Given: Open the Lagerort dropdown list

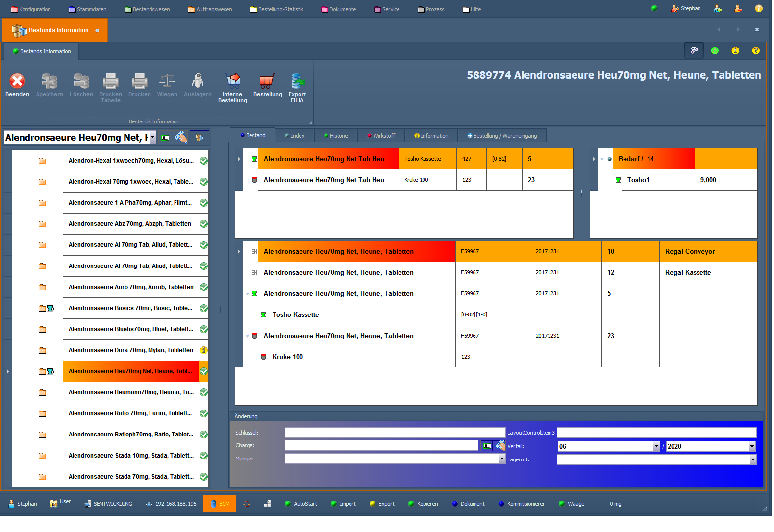Looking at the screenshot, I should 753,460.
